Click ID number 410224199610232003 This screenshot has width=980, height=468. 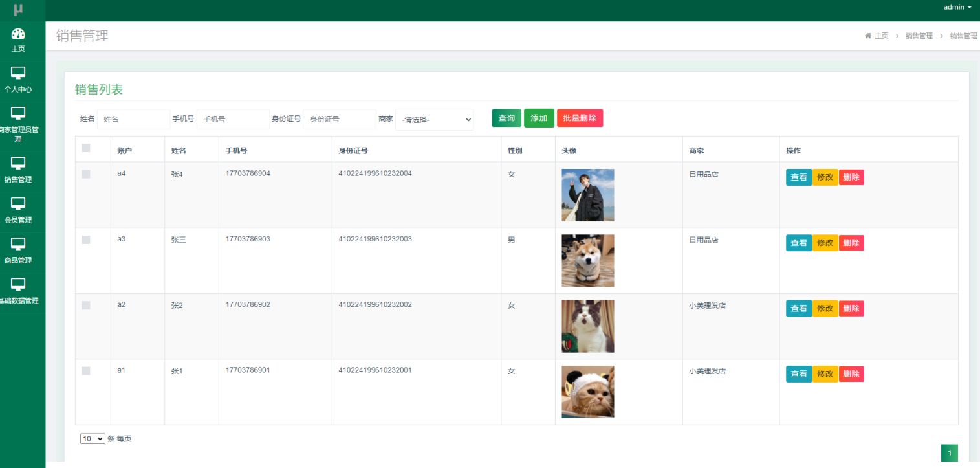tap(375, 239)
